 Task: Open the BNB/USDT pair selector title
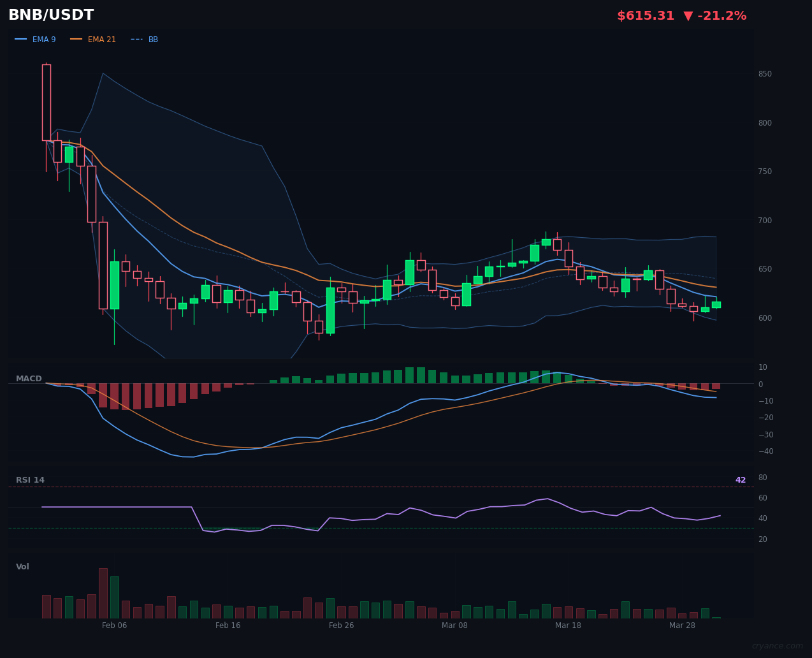[x=51, y=15]
